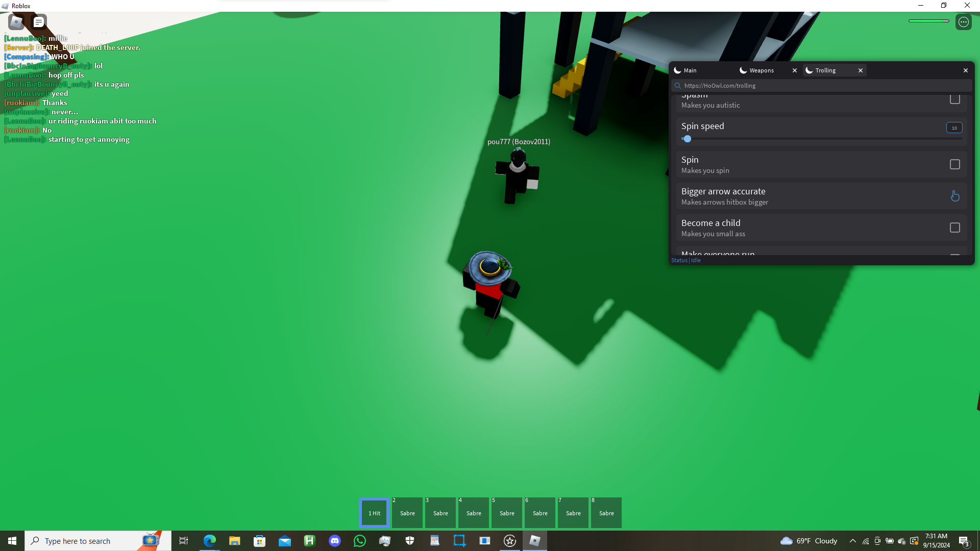Open the Mail app from the taskbar
This screenshot has width=980, height=551.
click(284, 541)
